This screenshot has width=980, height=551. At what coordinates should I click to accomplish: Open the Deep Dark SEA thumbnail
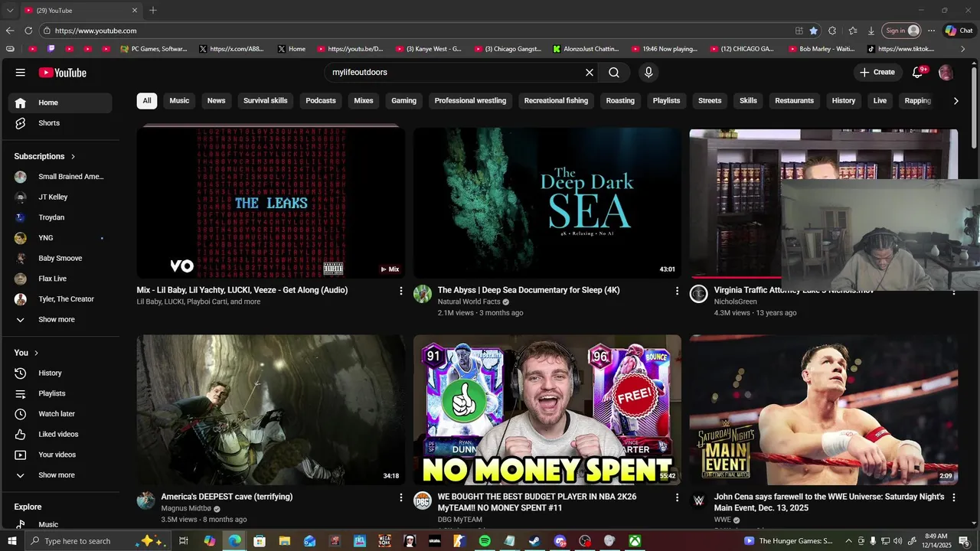[x=547, y=203]
